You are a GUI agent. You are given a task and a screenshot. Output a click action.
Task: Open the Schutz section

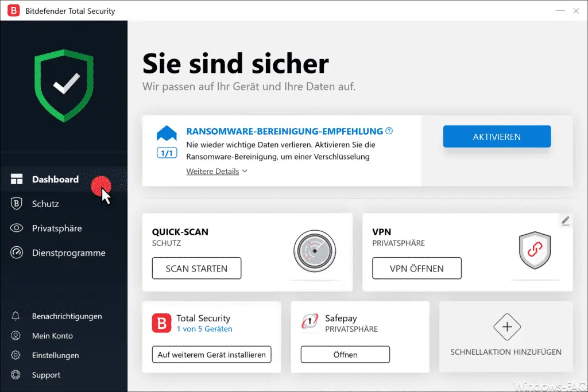click(x=64, y=204)
